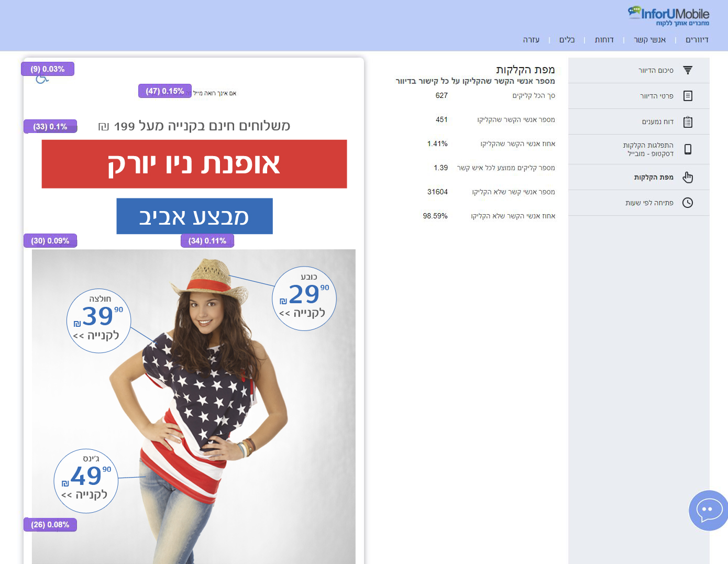The image size is (728, 564).
Task: Click the מפת הקלקות page heading
Action: click(525, 70)
